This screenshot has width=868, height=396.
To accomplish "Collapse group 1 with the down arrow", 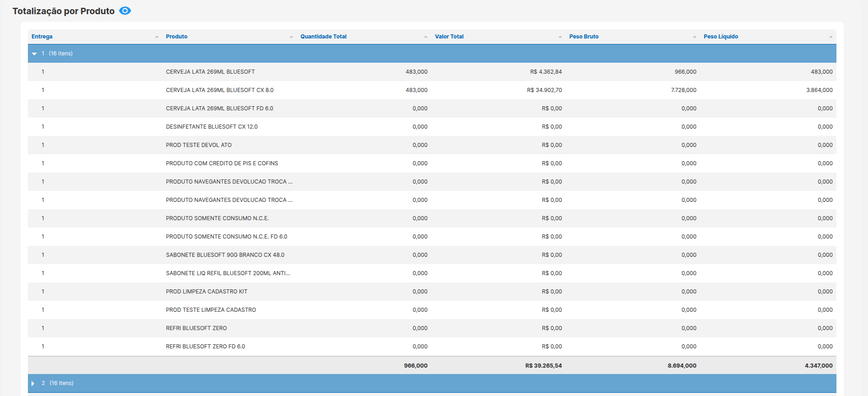I will (34, 54).
